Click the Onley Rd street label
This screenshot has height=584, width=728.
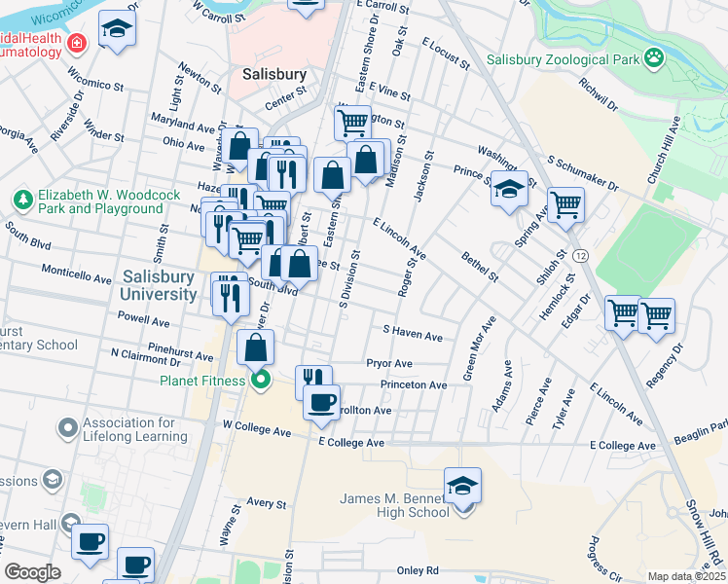pos(418,570)
